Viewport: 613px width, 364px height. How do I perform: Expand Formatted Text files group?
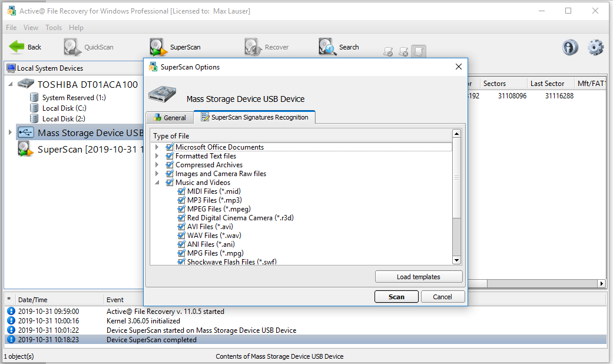[x=157, y=156]
